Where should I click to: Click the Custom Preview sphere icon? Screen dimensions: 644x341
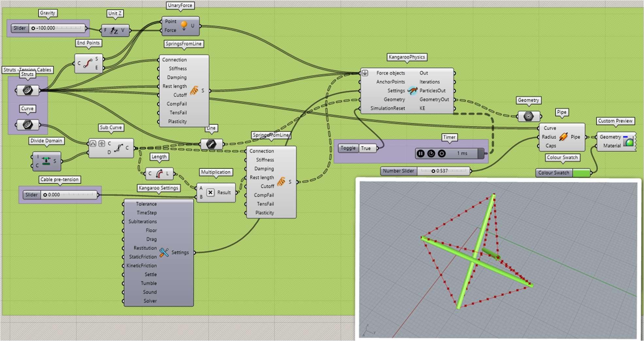(x=628, y=141)
